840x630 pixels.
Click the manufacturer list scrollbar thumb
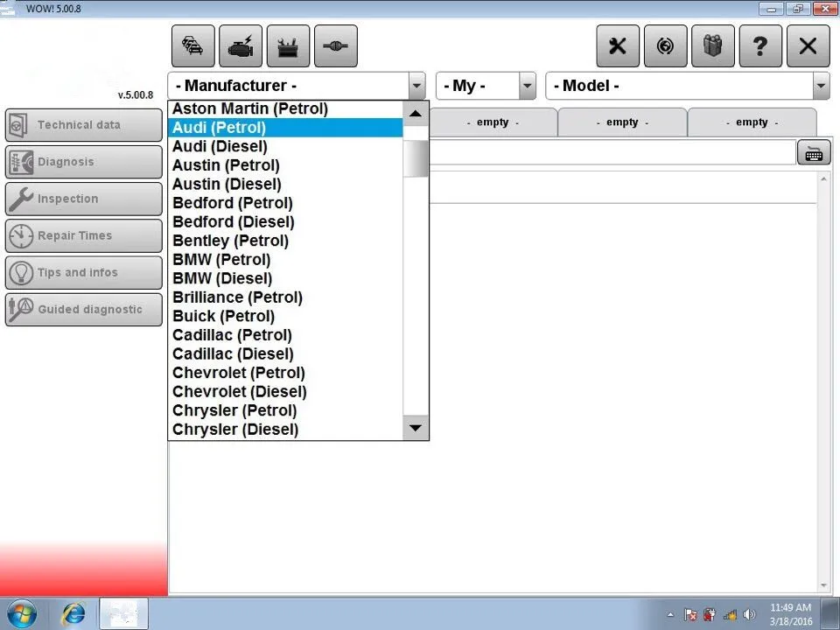click(x=415, y=158)
